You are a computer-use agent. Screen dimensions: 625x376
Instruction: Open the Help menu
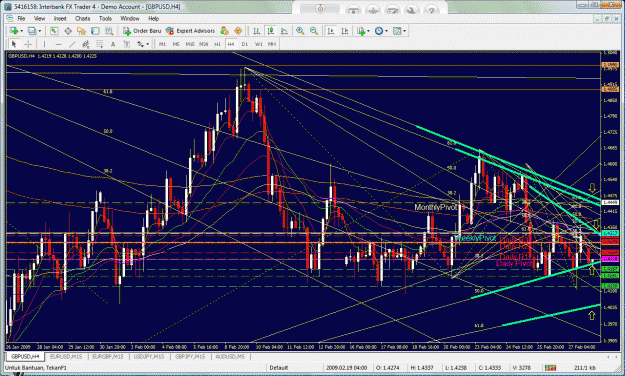click(153, 18)
